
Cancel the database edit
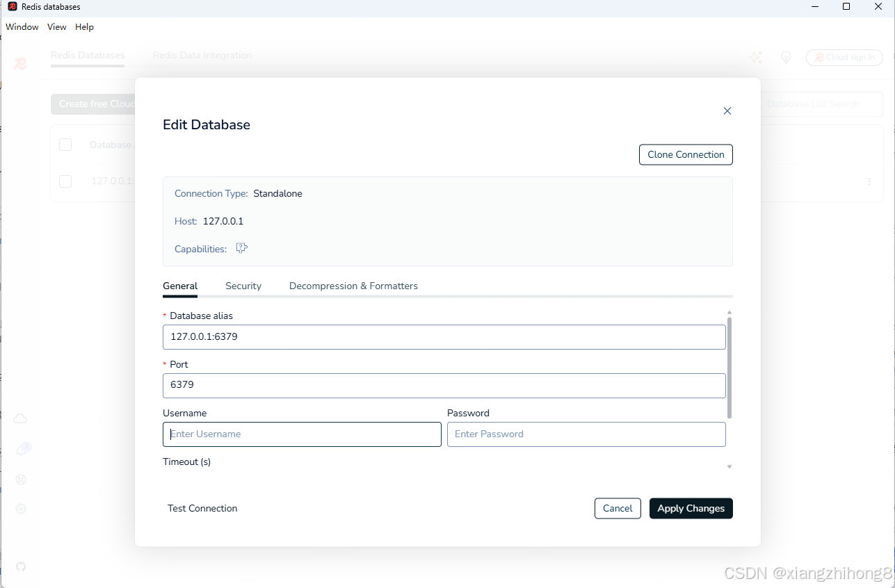[618, 508]
